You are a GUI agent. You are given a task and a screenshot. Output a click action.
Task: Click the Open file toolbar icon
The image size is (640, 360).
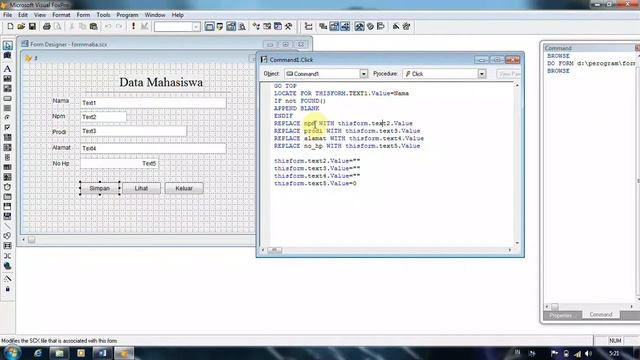pos(21,27)
